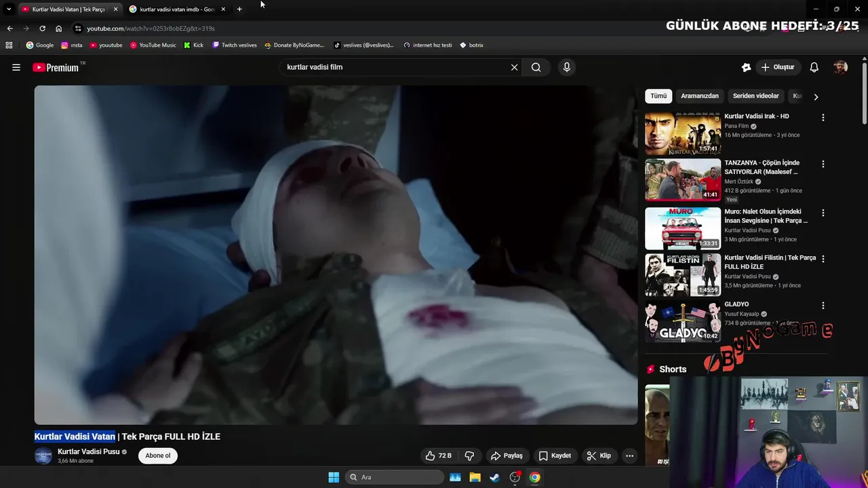Open the Chrome apps grid
The image size is (868, 488).
(x=9, y=45)
